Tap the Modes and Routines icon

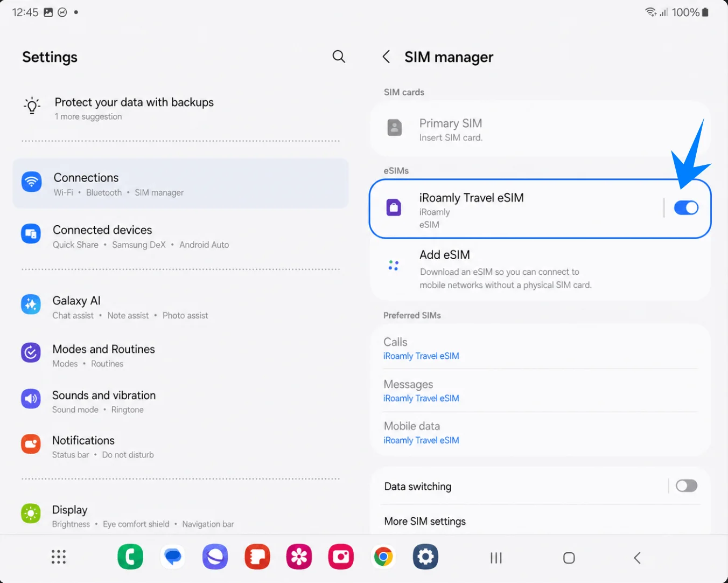tap(31, 353)
